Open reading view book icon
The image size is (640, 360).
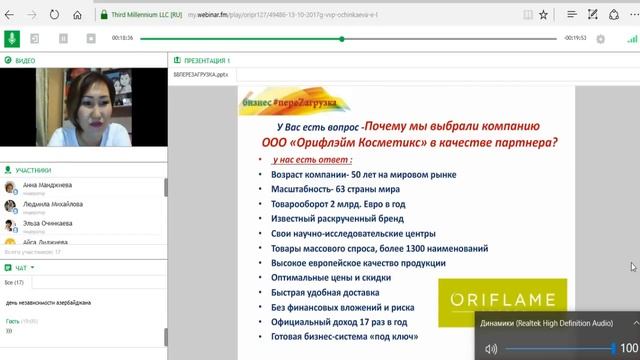(528, 15)
